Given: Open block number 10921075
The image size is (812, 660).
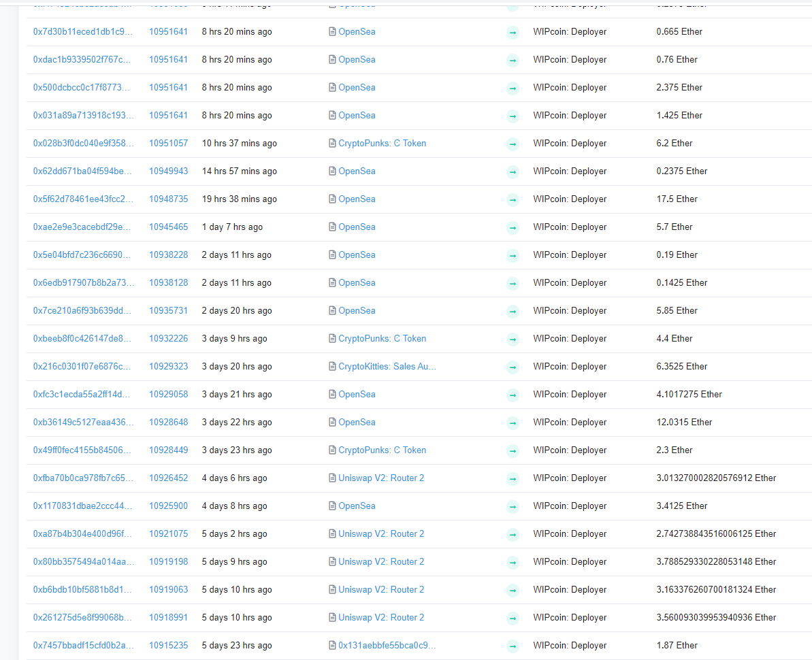Looking at the screenshot, I should click(x=168, y=535).
